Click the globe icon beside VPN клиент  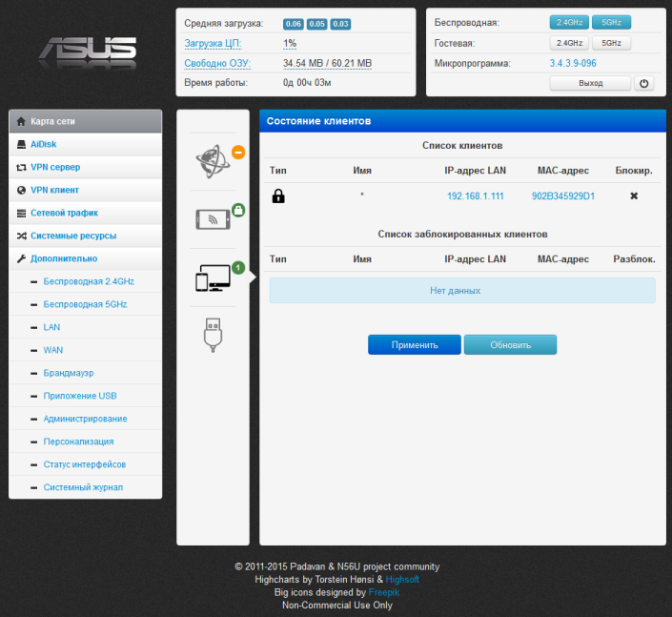21,190
